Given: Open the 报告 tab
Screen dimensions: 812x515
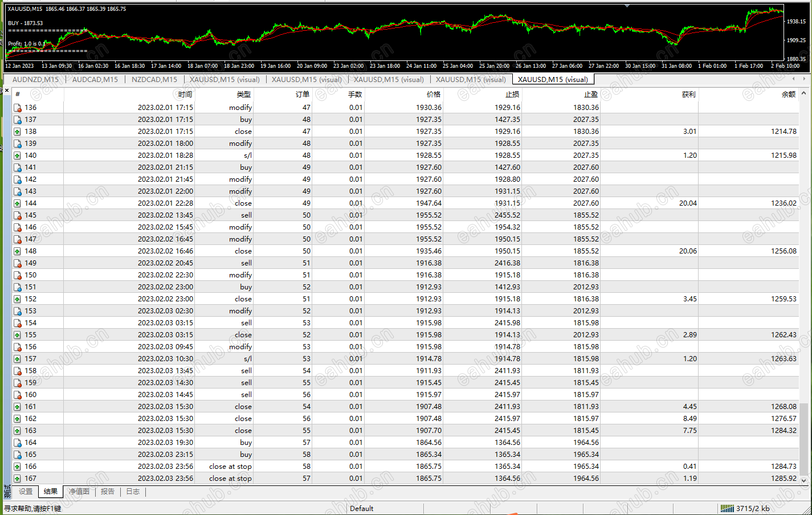Looking at the screenshot, I should point(108,492).
